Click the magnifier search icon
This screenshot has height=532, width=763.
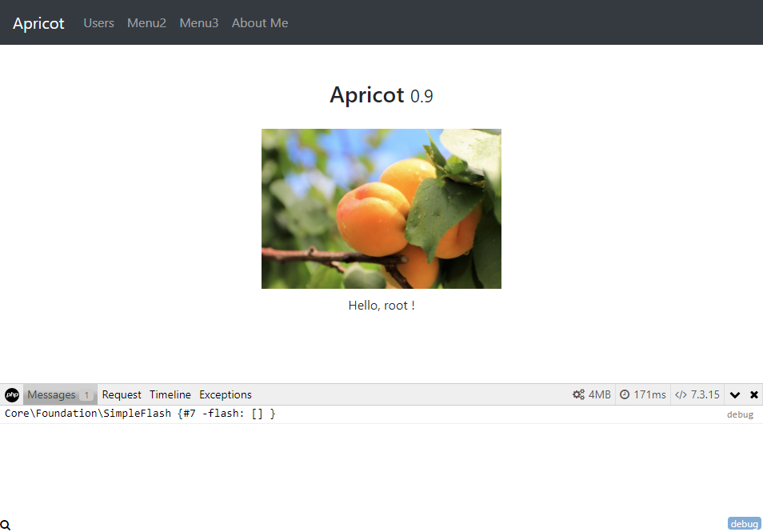pyautogui.click(x=6, y=525)
